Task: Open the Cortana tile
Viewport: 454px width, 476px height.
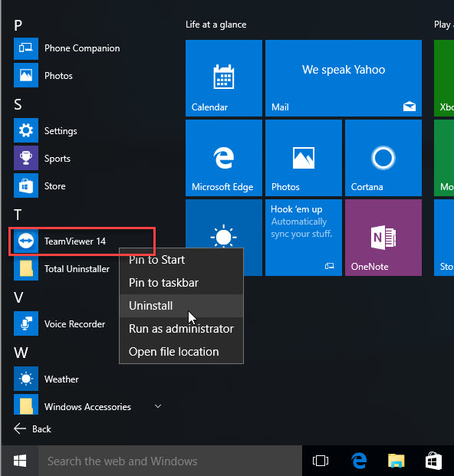Action: point(383,158)
